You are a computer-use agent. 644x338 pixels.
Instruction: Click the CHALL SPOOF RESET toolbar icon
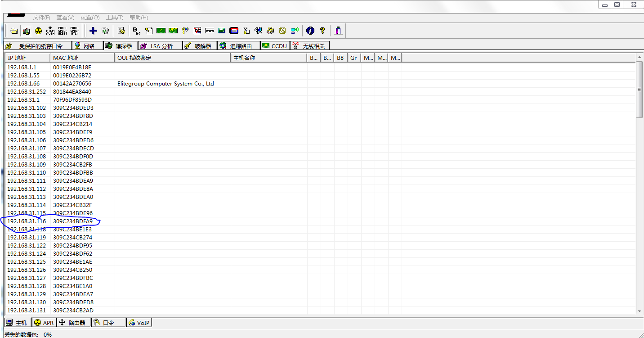coord(63,31)
